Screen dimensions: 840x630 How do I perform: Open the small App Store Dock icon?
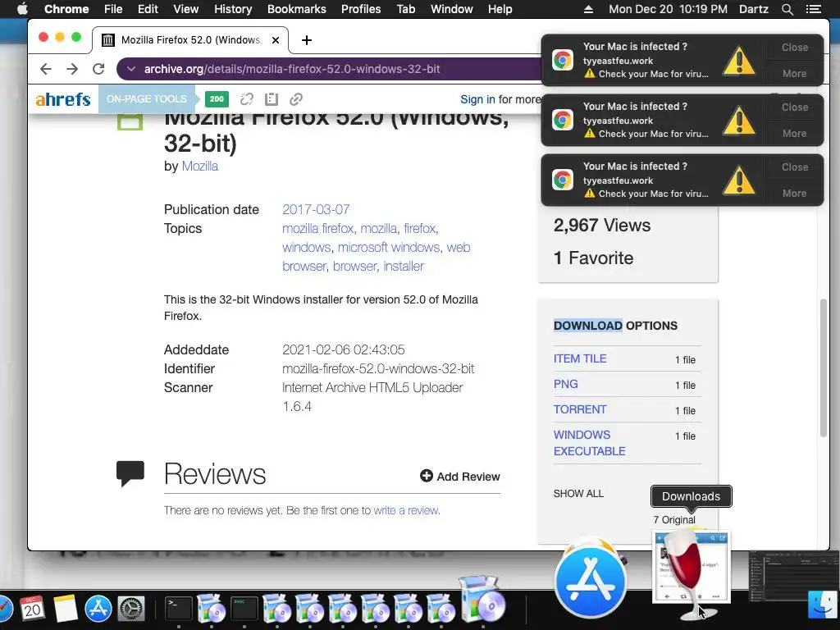98,609
